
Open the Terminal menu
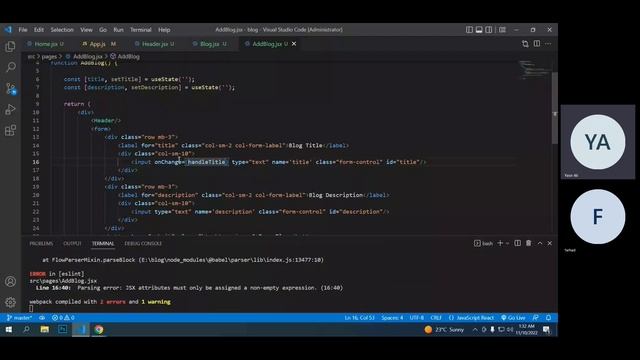coord(141,30)
